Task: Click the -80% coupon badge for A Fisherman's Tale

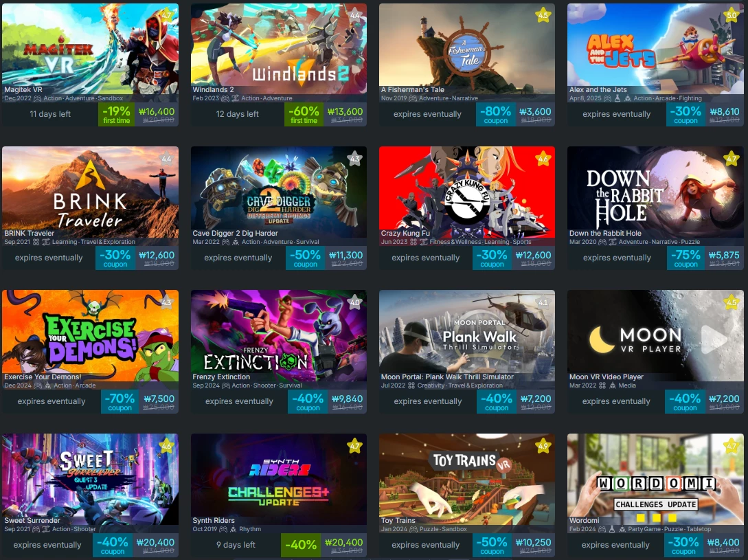Action: click(496, 115)
